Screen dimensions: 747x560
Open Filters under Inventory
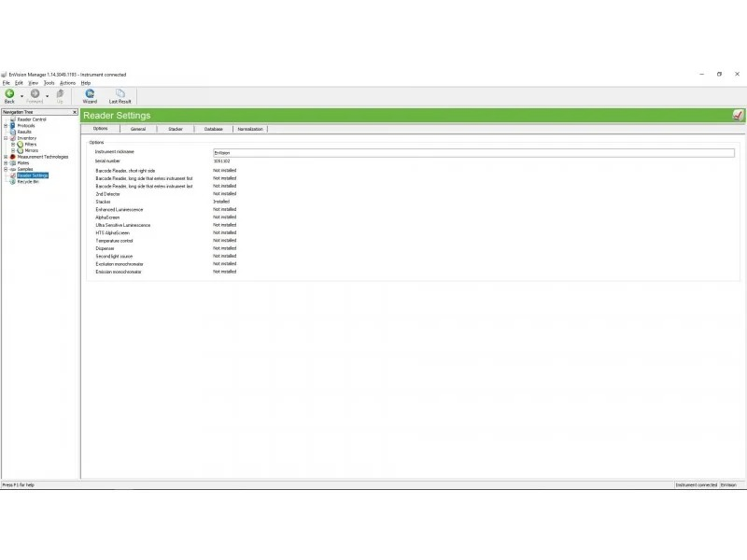(31, 144)
